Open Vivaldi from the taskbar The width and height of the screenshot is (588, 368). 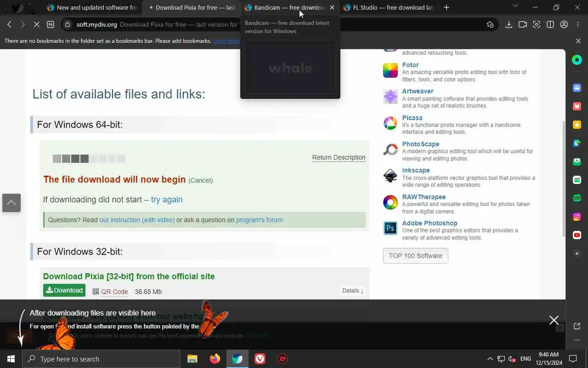[260, 359]
